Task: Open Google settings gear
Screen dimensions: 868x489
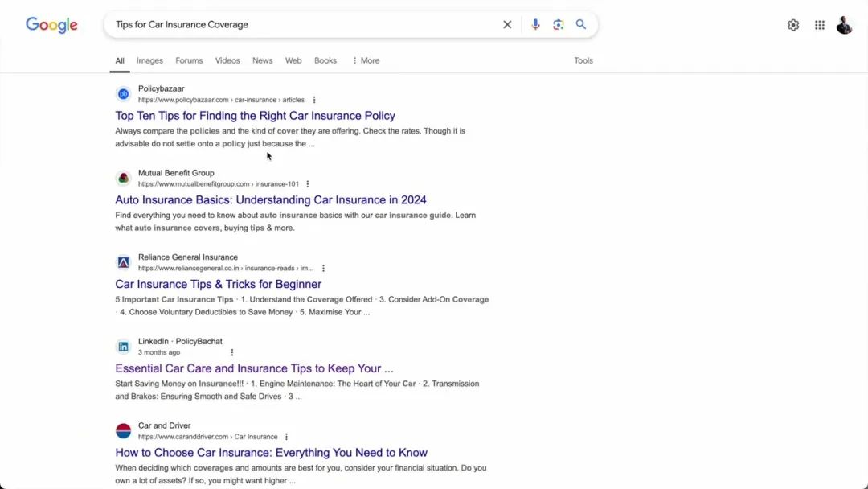Action: (x=793, y=25)
